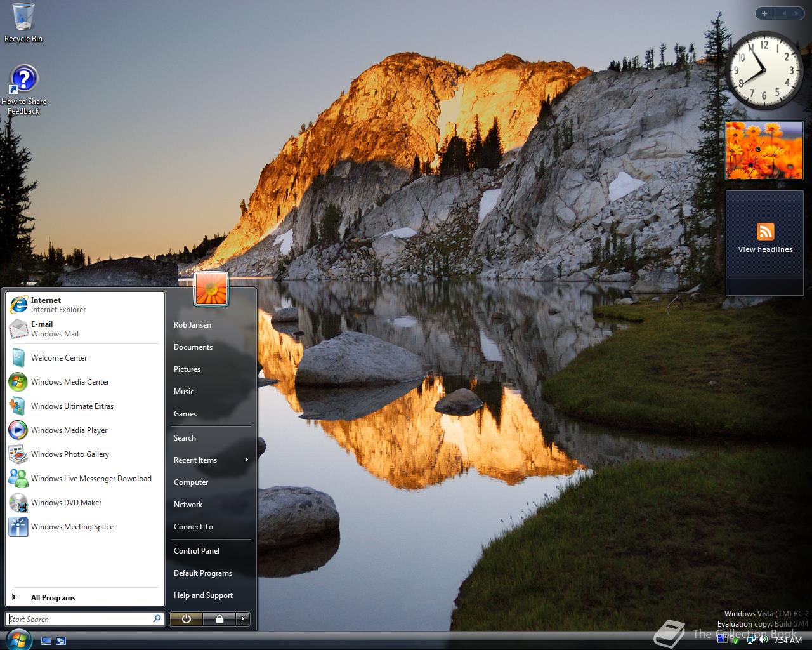This screenshot has width=812, height=650.
Task: Launch Internet Explorer from Start menu
Action: coord(85,305)
